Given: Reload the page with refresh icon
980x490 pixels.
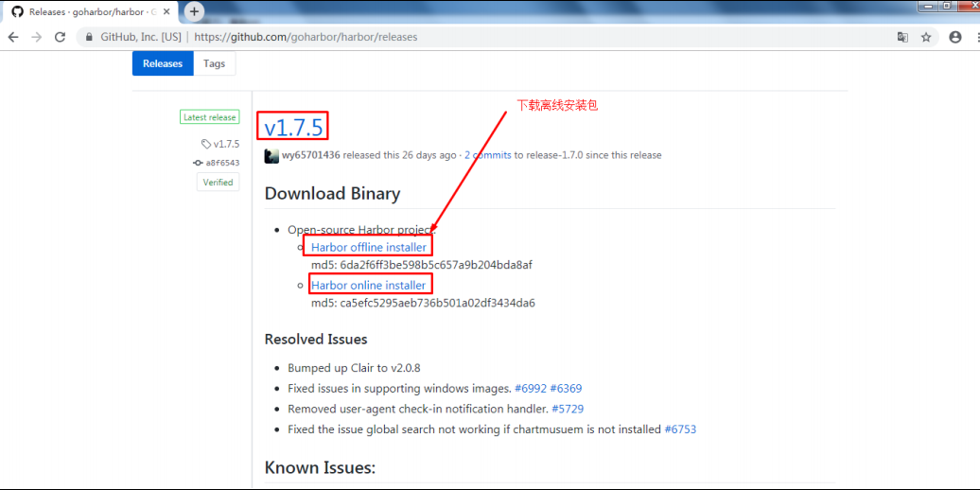Looking at the screenshot, I should point(60,37).
